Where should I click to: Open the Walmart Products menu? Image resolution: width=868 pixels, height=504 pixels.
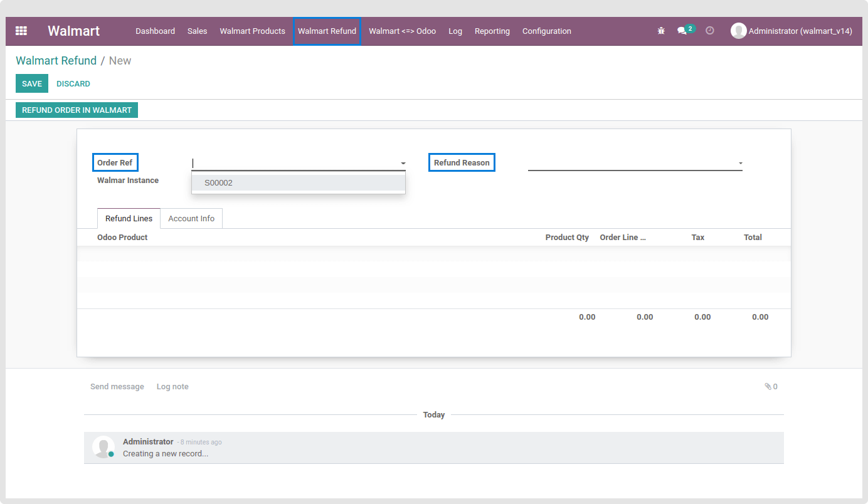[252, 31]
